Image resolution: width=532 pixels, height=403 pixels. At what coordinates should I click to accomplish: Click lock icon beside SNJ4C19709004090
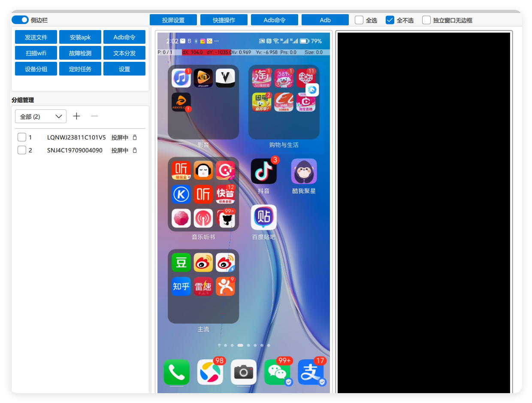[x=135, y=151]
